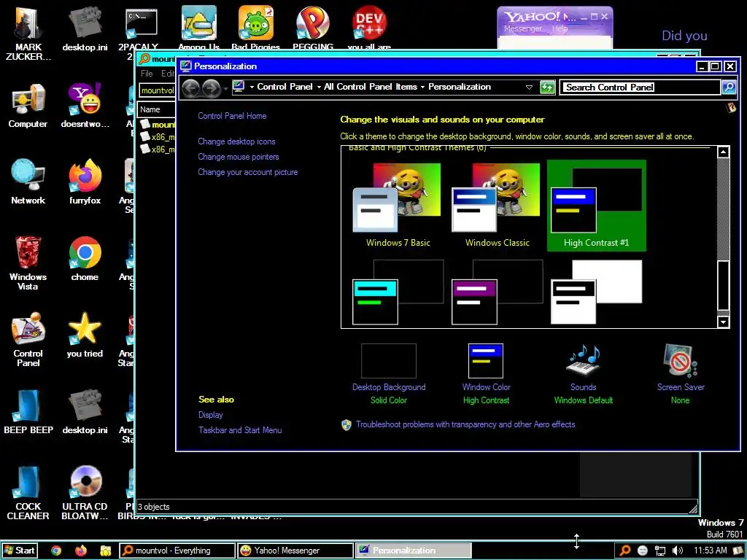The image size is (747, 560).
Task: Open Taskbar and Start Menu link
Action: click(240, 430)
